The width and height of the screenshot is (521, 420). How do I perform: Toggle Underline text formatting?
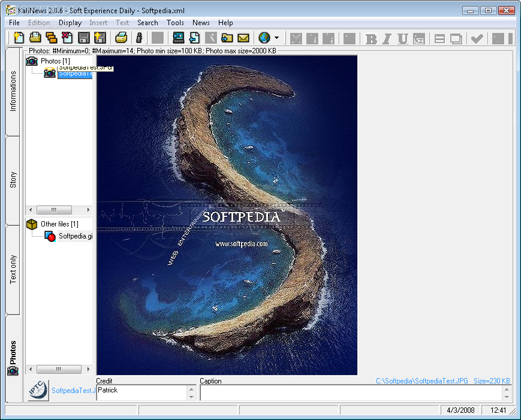[x=402, y=39]
